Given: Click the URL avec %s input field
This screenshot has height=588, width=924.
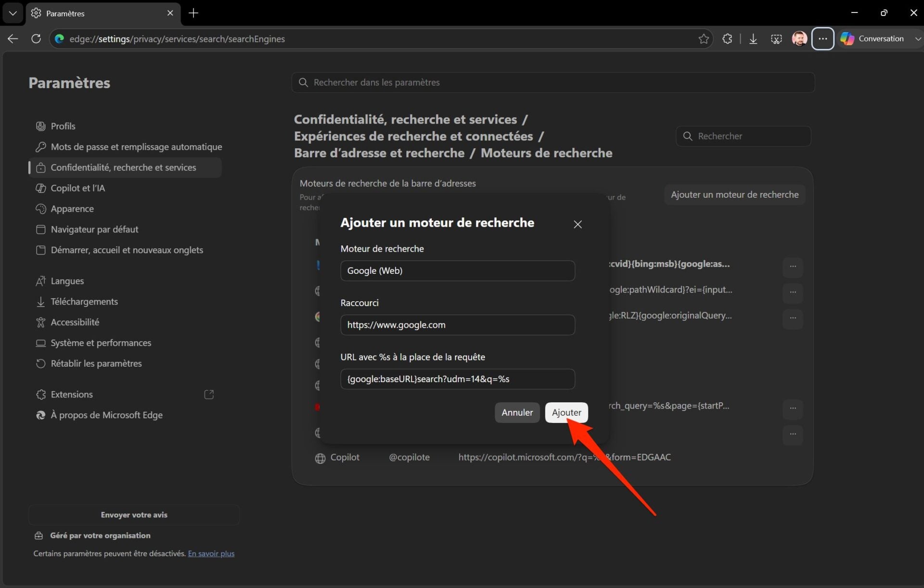Looking at the screenshot, I should click(x=457, y=379).
